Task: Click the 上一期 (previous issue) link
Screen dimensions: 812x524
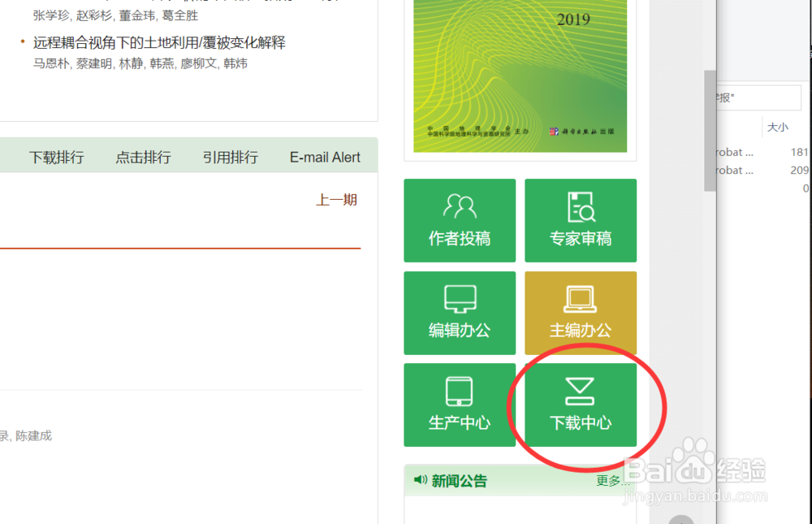Action: click(x=336, y=200)
